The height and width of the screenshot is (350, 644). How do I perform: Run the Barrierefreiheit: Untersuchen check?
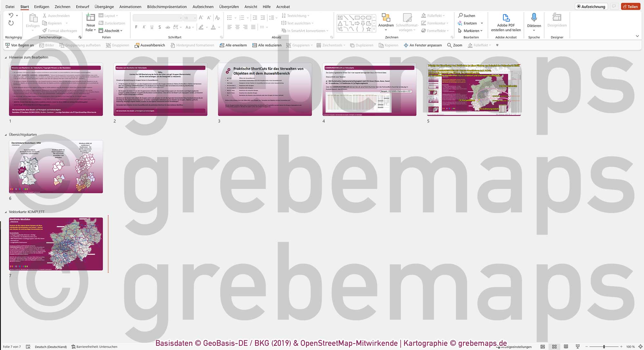pyautogui.click(x=95, y=346)
